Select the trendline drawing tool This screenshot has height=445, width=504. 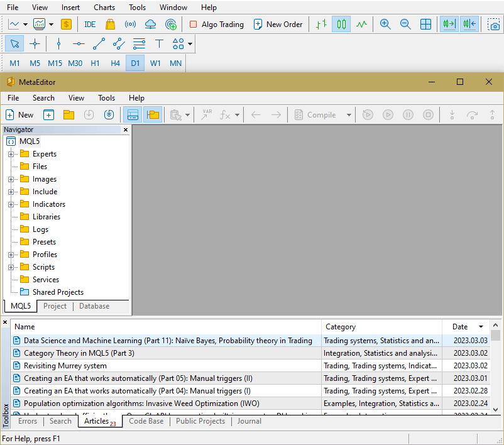[99, 43]
